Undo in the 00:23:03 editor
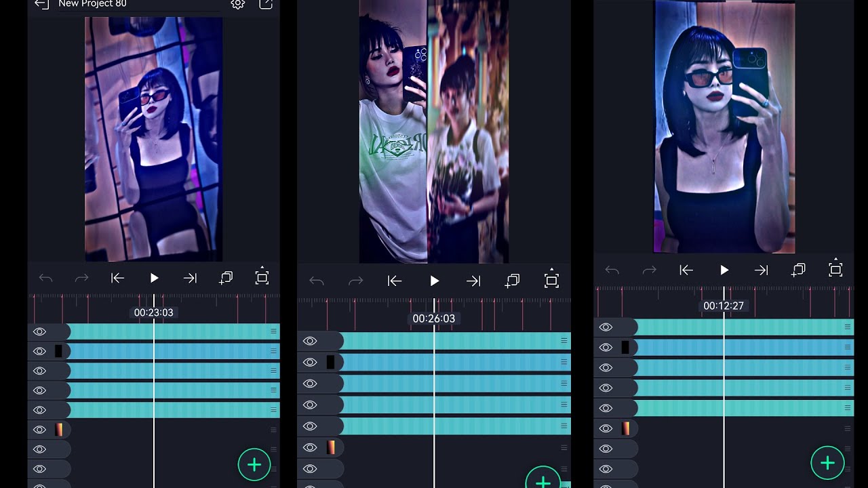The height and width of the screenshot is (488, 868). coord(46,278)
